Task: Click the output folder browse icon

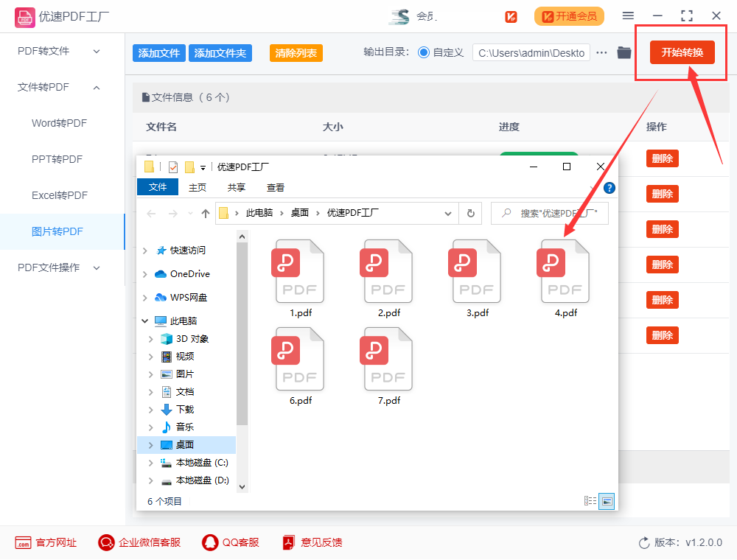Action: 624,52
